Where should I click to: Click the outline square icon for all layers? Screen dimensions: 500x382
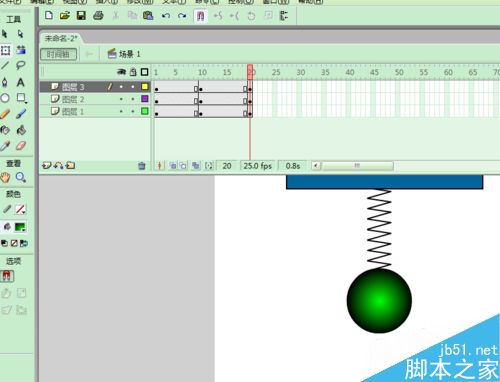(x=145, y=72)
